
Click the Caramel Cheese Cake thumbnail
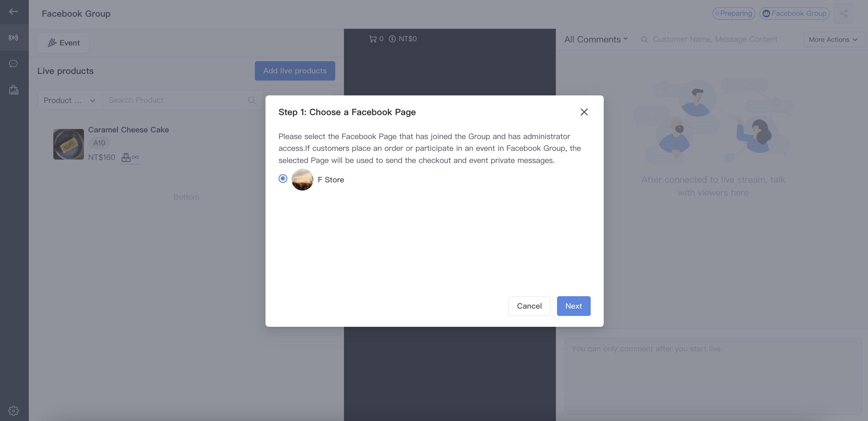tap(68, 144)
